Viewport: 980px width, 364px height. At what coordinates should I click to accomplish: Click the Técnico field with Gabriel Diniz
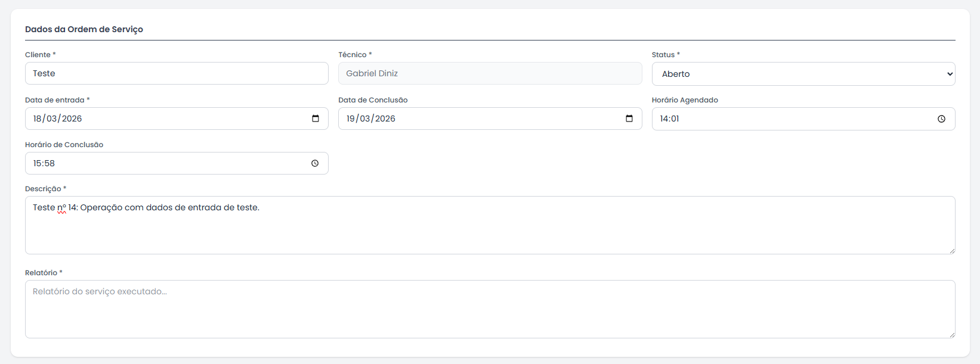click(490, 73)
